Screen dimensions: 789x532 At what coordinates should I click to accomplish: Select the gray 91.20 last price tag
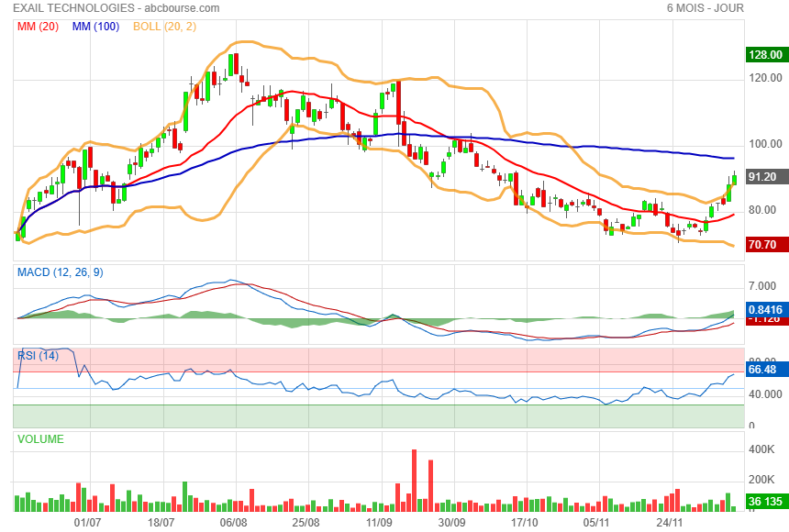point(762,177)
